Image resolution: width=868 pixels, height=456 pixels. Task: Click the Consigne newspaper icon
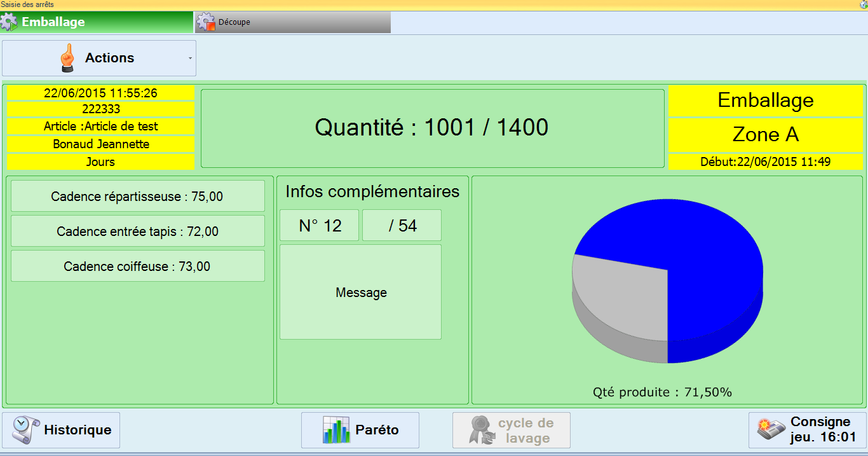pos(772,431)
